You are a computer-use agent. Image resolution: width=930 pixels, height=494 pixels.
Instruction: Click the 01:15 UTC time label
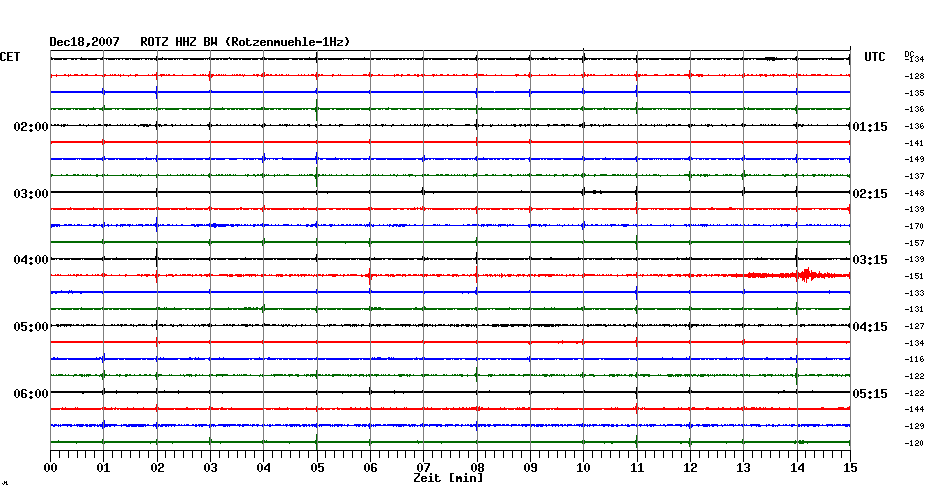click(870, 127)
